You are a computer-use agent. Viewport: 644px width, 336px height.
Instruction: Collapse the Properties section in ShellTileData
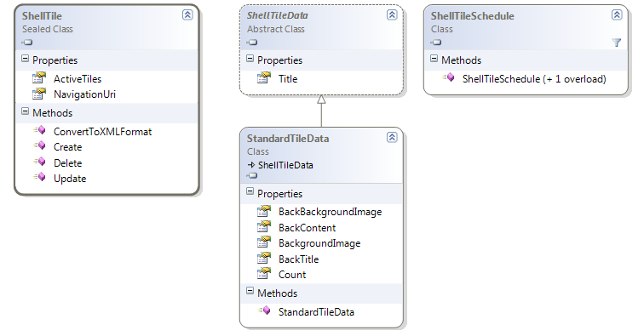coord(250,59)
